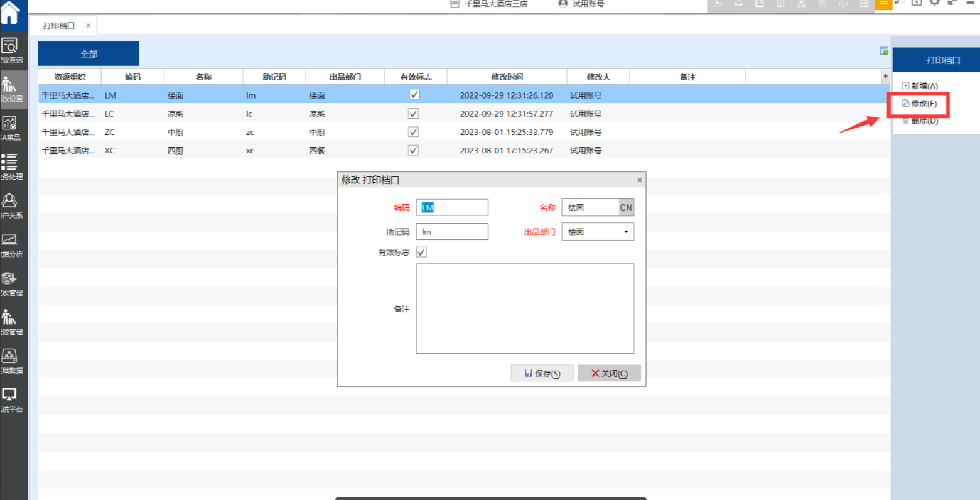Open the 数据分析 chart icon in sidebar

(x=10, y=240)
